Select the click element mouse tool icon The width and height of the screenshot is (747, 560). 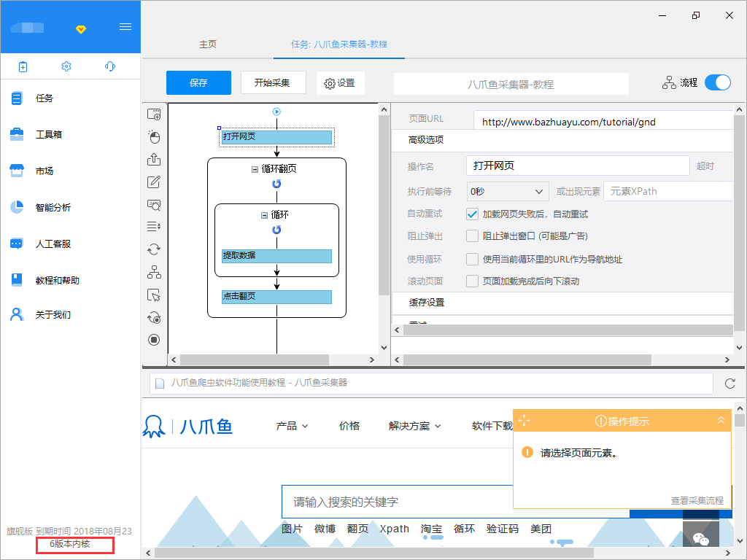(154, 136)
